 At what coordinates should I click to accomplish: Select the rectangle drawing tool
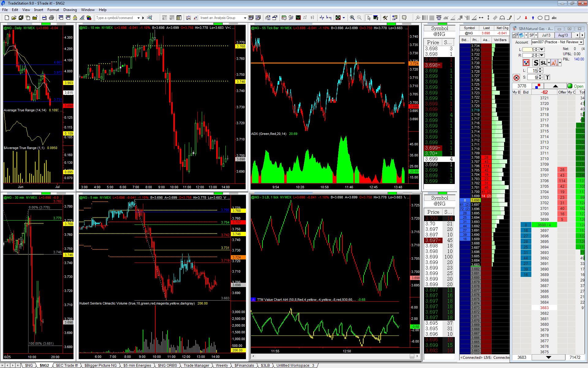tap(547, 18)
